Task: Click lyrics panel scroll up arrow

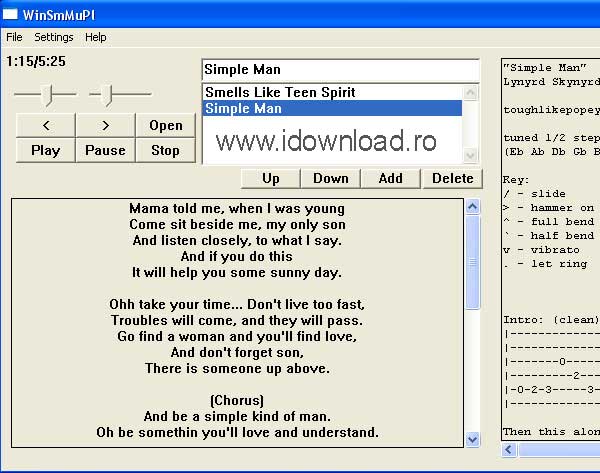Action: point(473,207)
